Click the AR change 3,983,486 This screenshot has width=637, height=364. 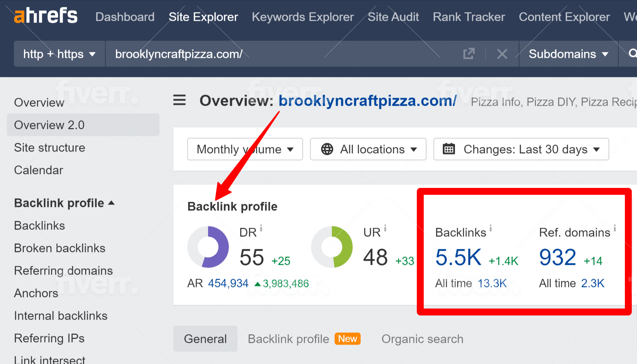tap(282, 284)
